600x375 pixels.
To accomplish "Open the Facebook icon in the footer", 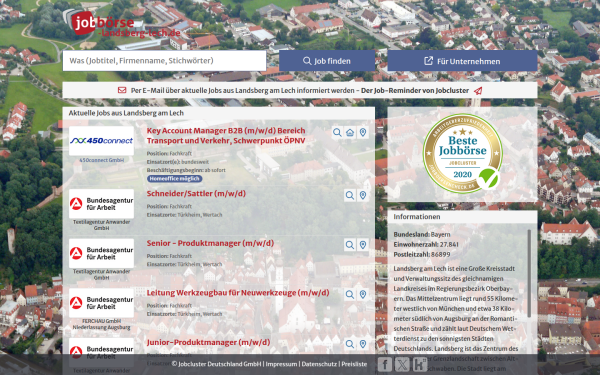I will click(385, 364).
